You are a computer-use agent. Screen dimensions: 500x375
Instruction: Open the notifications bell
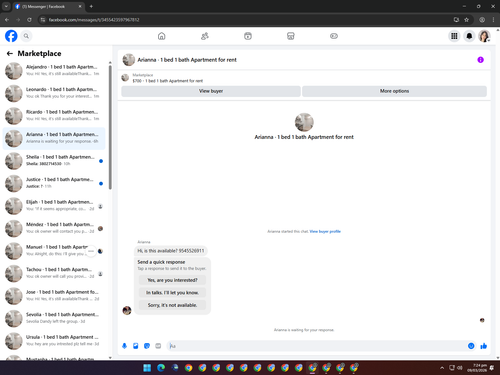(x=469, y=36)
